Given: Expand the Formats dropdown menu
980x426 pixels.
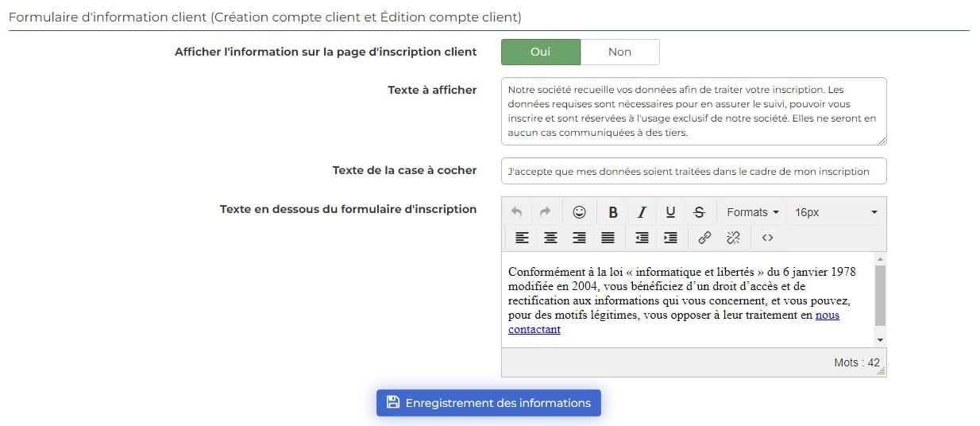Looking at the screenshot, I should pyautogui.click(x=752, y=212).
